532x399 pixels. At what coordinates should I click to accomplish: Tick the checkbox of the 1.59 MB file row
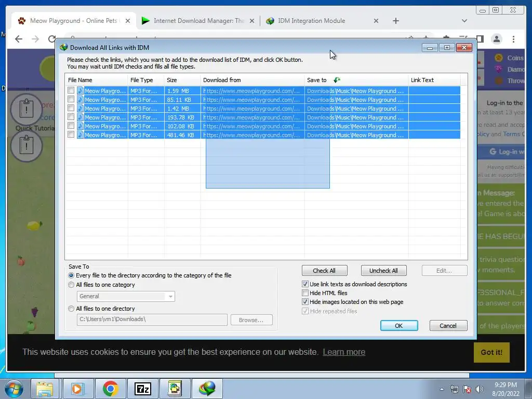point(71,90)
